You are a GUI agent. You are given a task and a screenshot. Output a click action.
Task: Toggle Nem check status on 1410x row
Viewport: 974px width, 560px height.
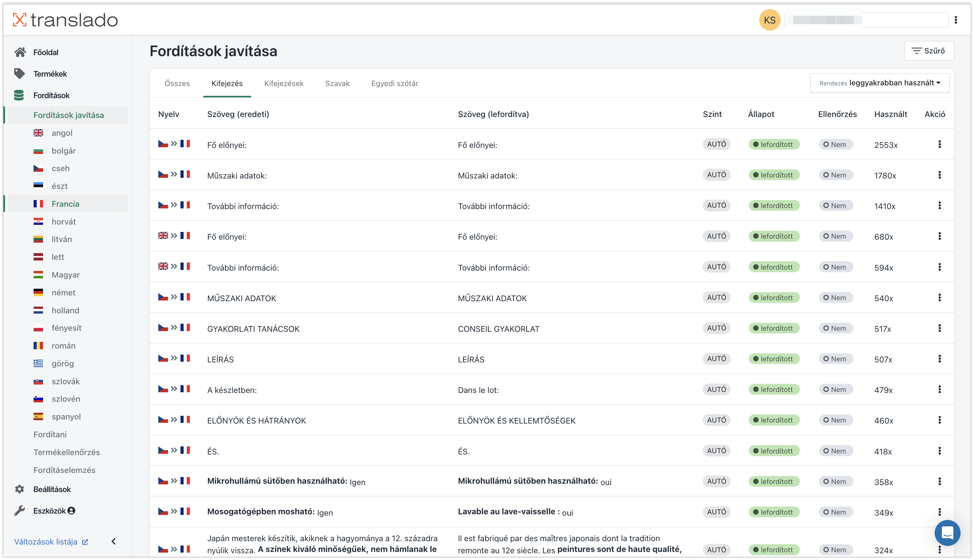coord(835,206)
